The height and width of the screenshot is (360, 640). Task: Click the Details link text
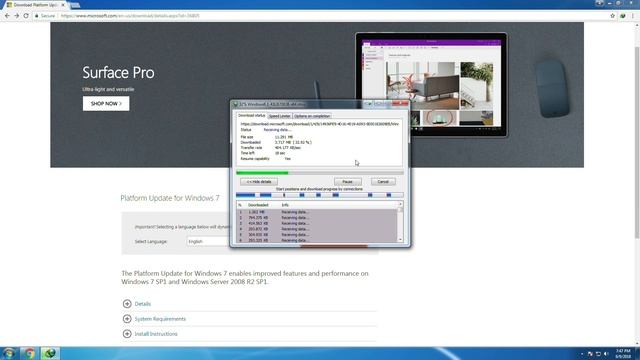point(142,304)
